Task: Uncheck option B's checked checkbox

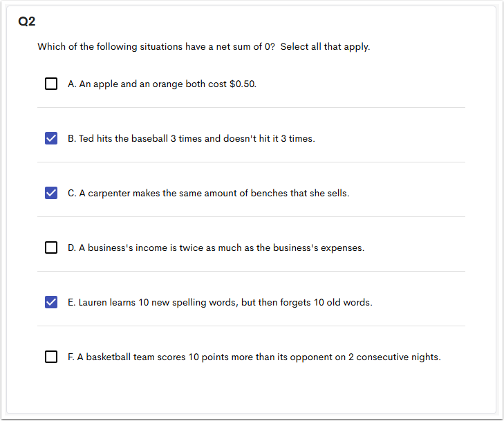Action: click(51, 138)
